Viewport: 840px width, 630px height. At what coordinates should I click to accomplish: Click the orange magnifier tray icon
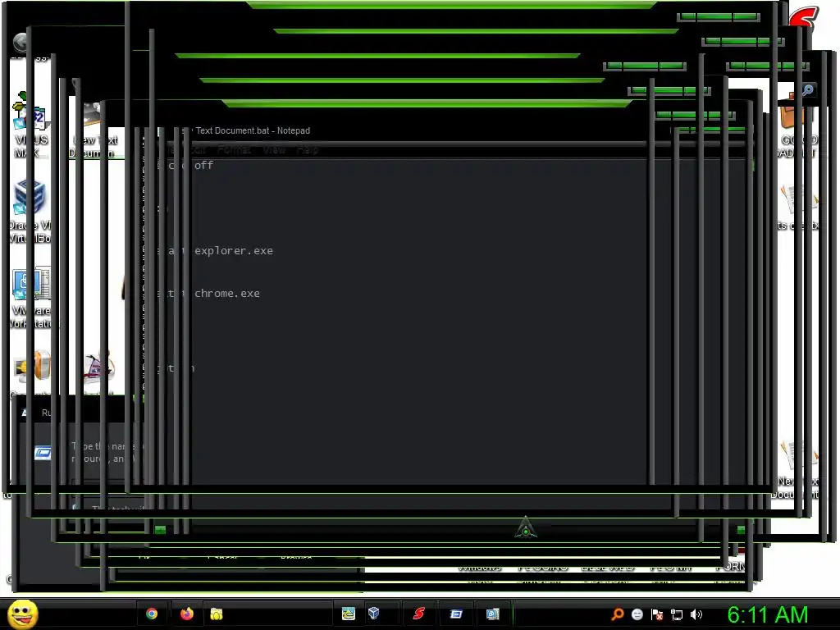(x=618, y=614)
